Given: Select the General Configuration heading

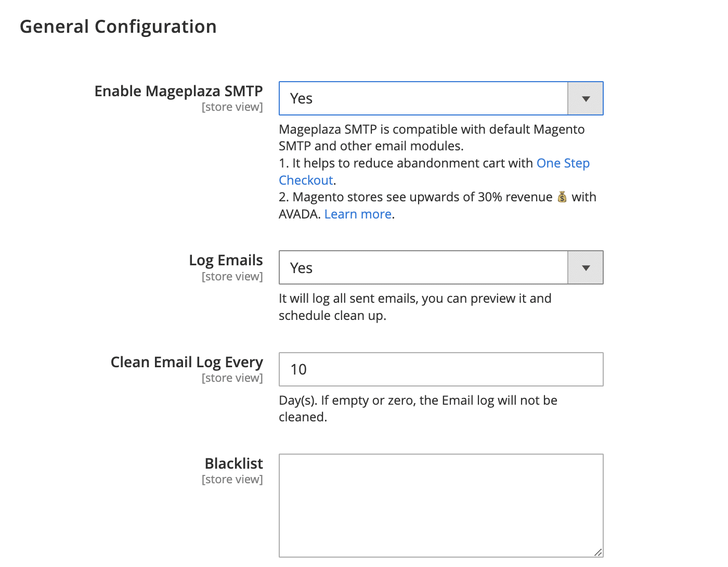Looking at the screenshot, I should (119, 26).
